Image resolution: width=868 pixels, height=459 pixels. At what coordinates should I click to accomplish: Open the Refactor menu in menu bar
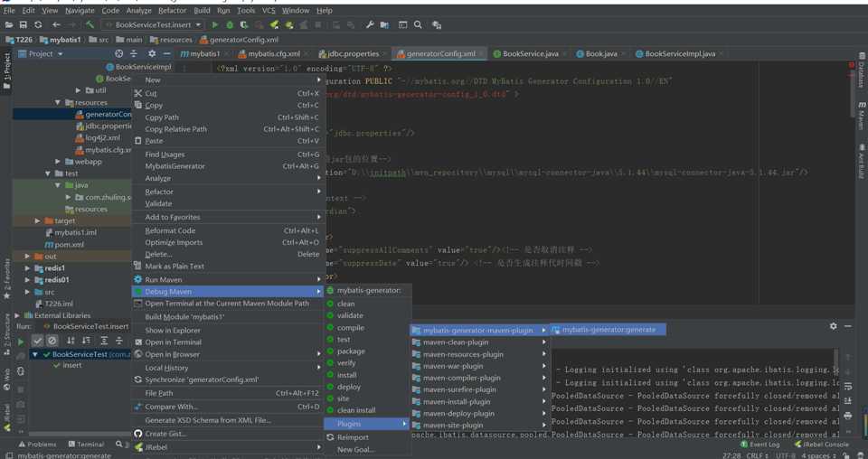click(x=172, y=11)
